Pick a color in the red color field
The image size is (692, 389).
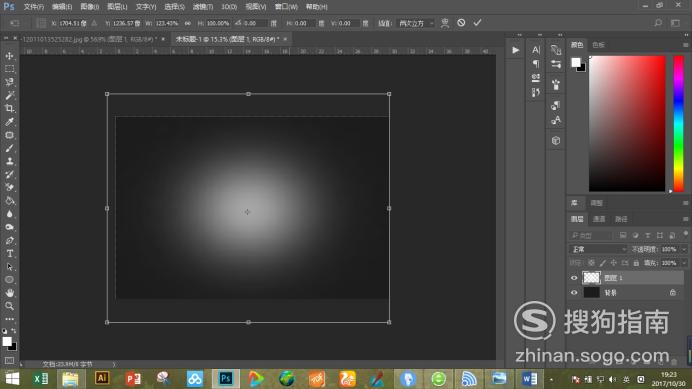pyautogui.click(x=627, y=124)
